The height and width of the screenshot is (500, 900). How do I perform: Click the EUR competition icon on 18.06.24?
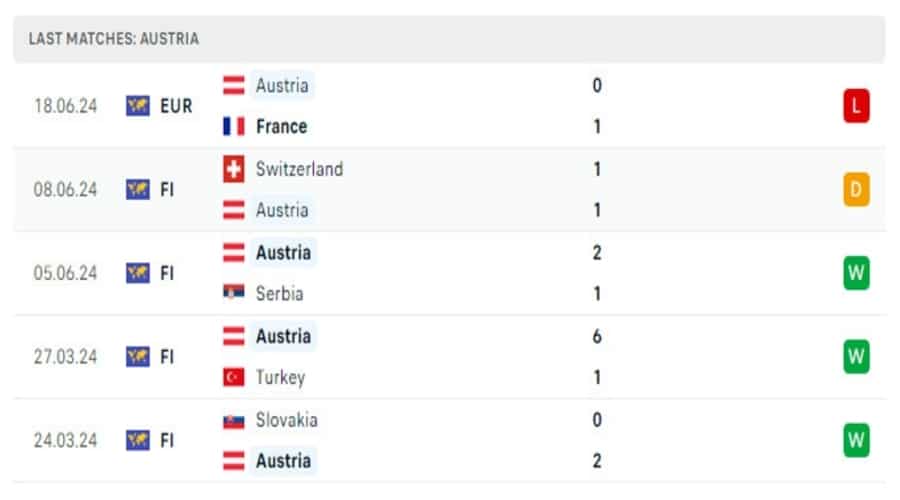138,105
